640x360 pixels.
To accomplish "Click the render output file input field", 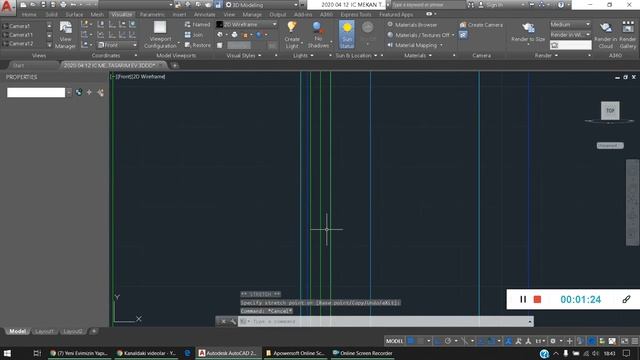I will point(570,45).
